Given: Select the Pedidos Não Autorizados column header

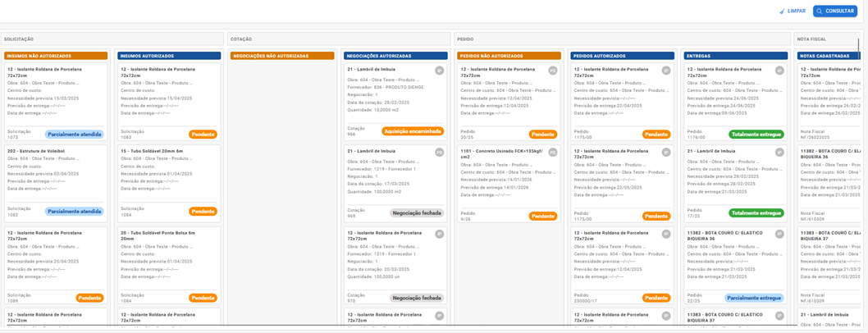Looking at the screenshot, I should [x=509, y=56].
